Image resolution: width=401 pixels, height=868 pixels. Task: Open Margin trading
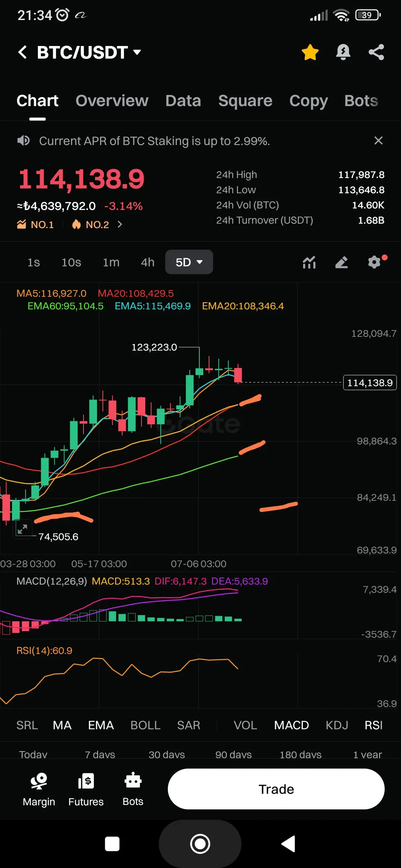pyautogui.click(x=39, y=789)
